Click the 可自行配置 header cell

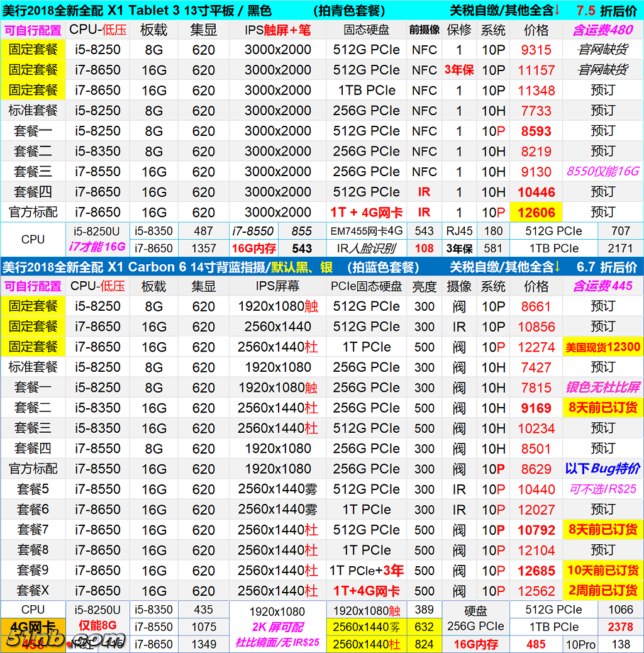(33, 30)
